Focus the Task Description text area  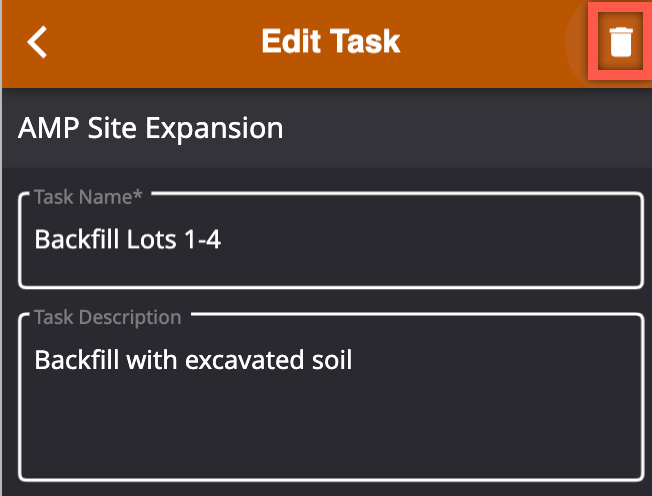point(331,397)
